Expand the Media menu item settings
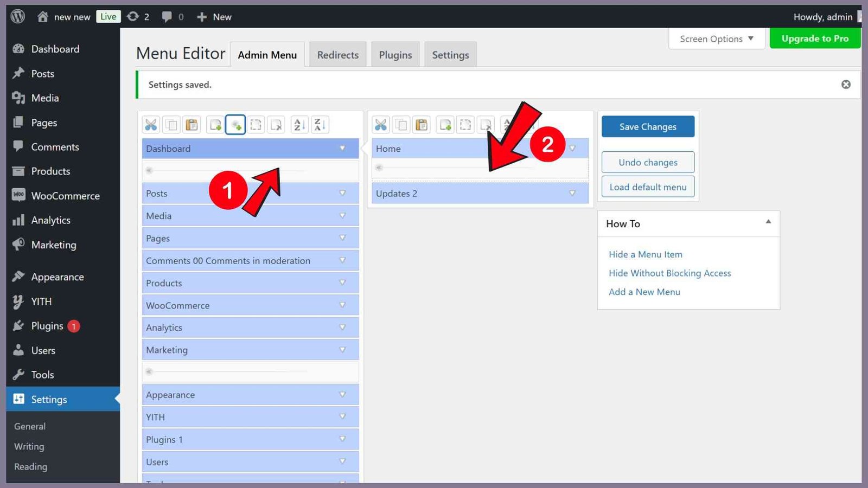Viewport: 868px width, 488px height. [342, 215]
